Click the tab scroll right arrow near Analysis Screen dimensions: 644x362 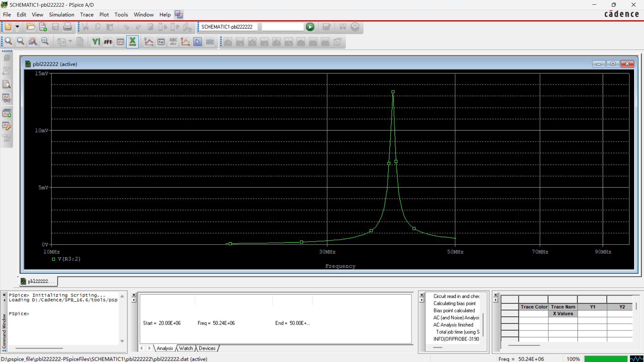(149, 348)
